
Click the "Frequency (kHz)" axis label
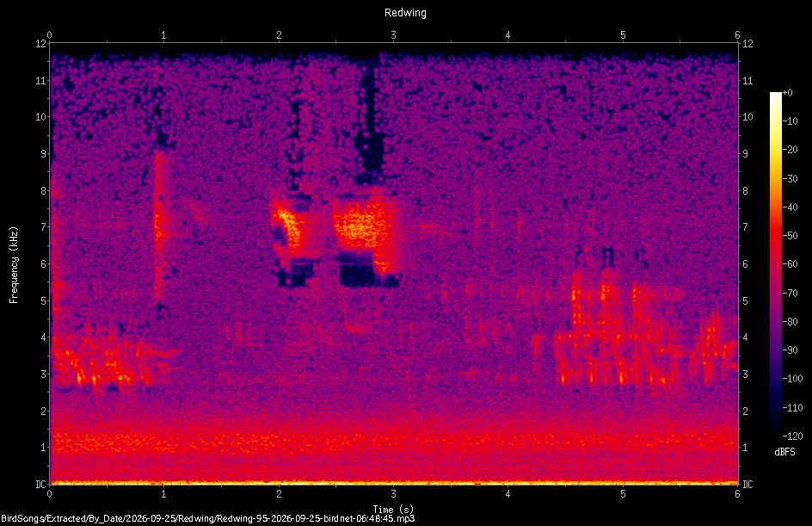pos(14,265)
